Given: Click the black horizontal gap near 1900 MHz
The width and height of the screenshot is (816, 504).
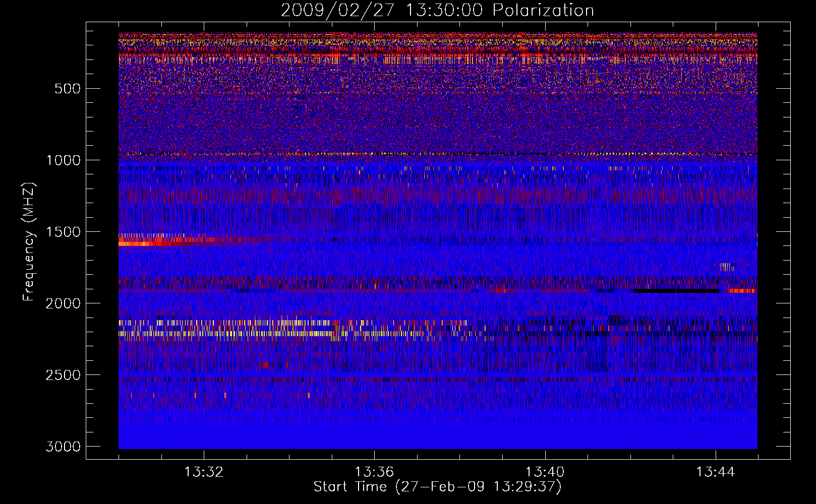Looking at the screenshot, I should tap(676, 291).
